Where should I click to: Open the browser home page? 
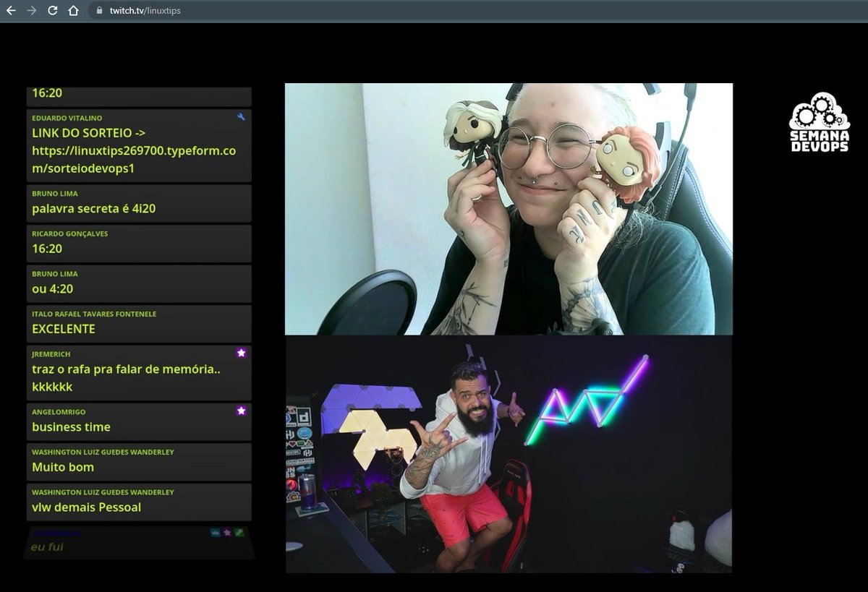click(73, 11)
